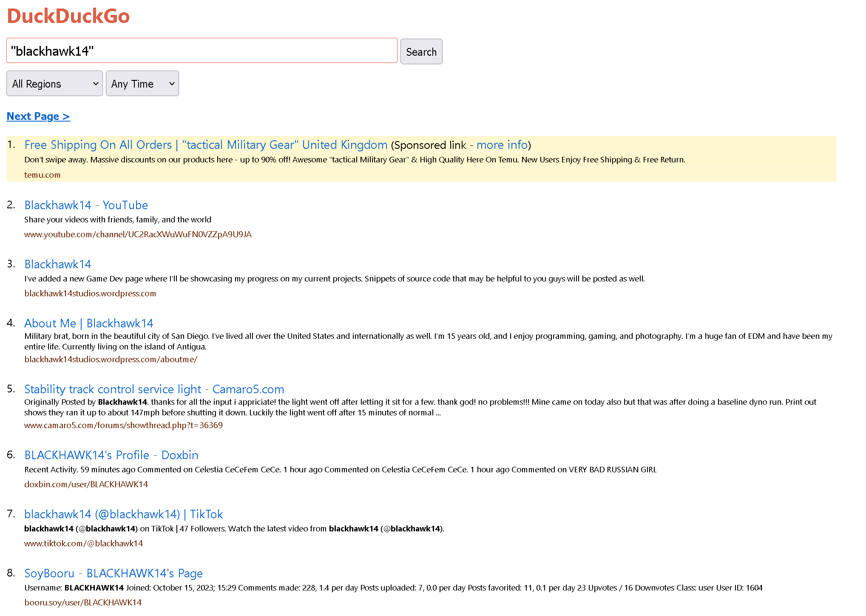Click the youtube.com channel URL
The image size is (866, 616).
(x=138, y=234)
